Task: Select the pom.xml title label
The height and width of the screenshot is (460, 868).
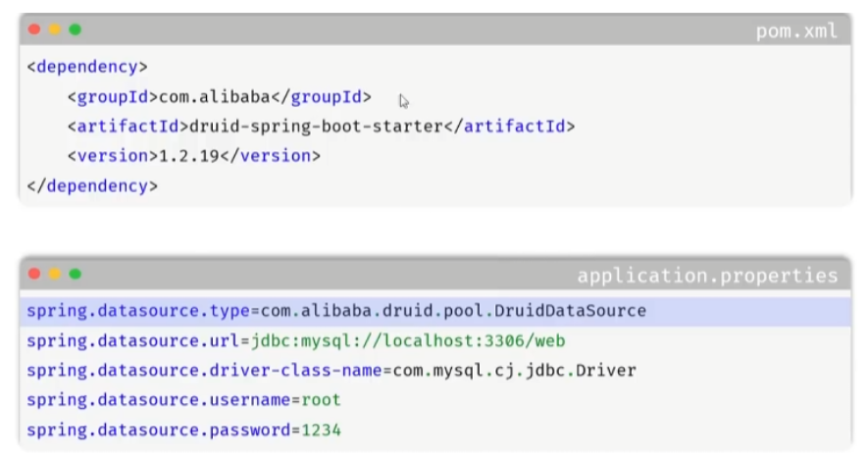Action: point(796,31)
